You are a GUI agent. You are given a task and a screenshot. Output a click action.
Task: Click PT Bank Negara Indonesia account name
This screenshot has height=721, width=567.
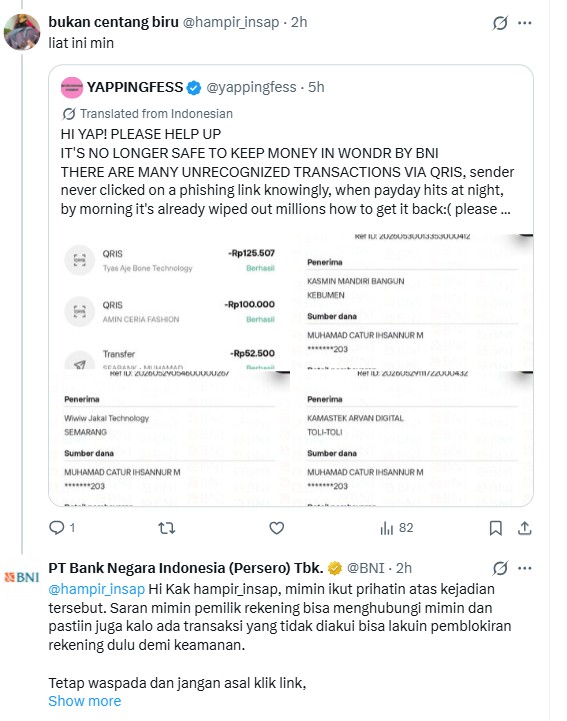point(186,568)
